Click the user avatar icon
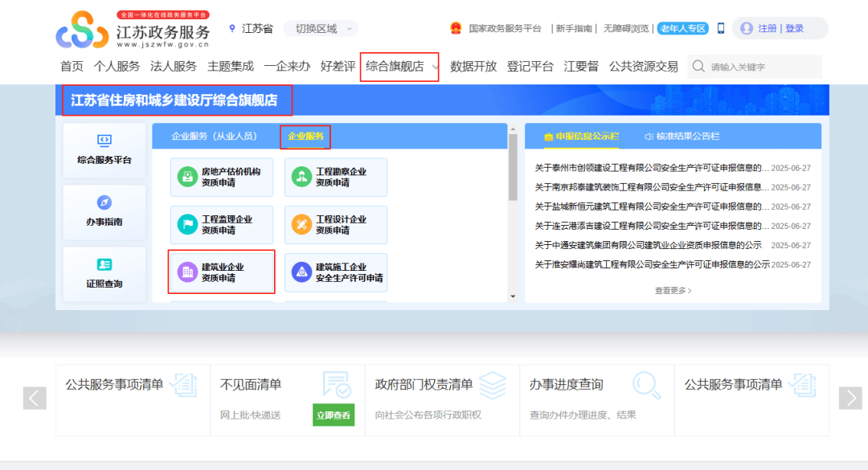Screen dimensions: 868x470 pos(746,28)
